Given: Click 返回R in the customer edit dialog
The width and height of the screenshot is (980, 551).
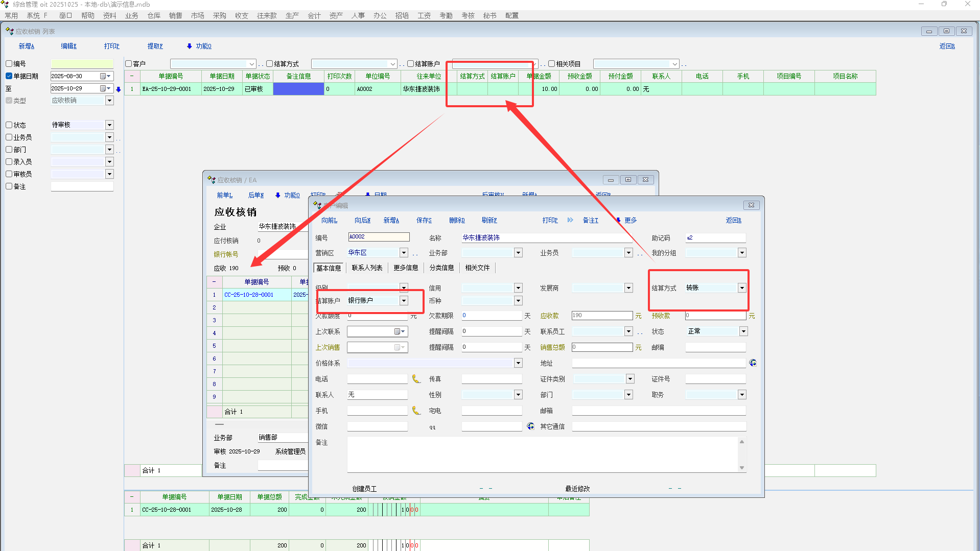Looking at the screenshot, I should [733, 220].
